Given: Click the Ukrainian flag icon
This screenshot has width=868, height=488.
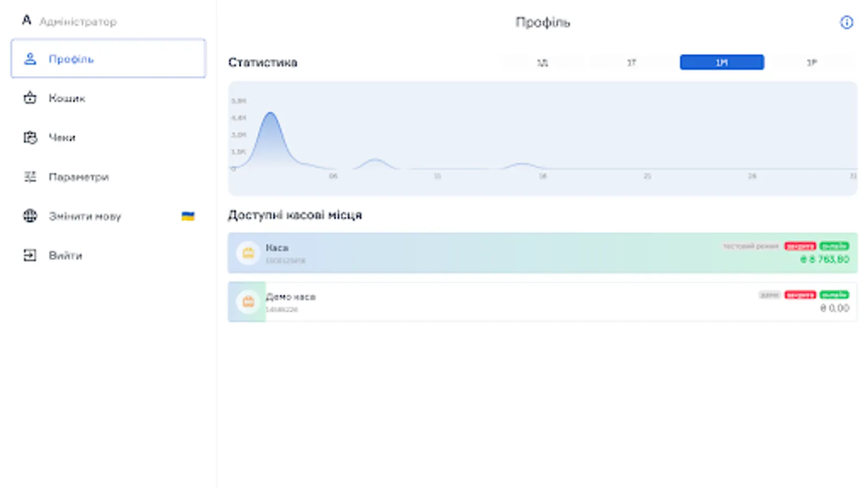Looking at the screenshot, I should click(188, 216).
